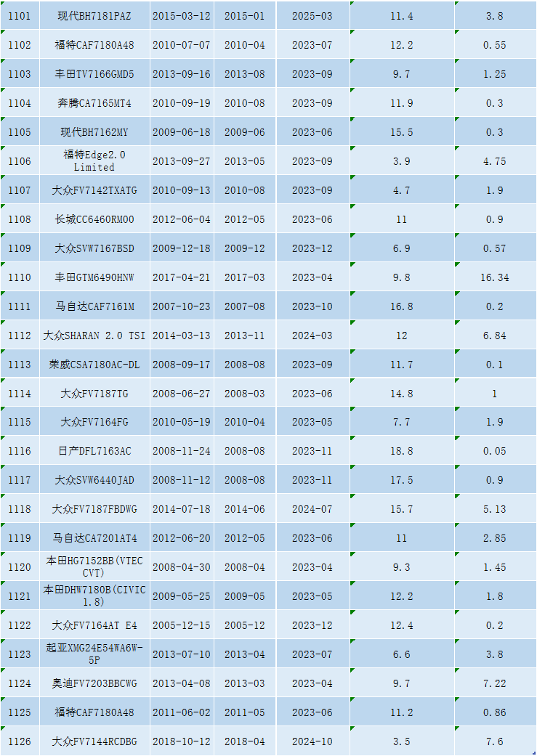Click the cell 奥迪FV7203BBCWG
Screen dimensions: 537x756
(94, 683)
